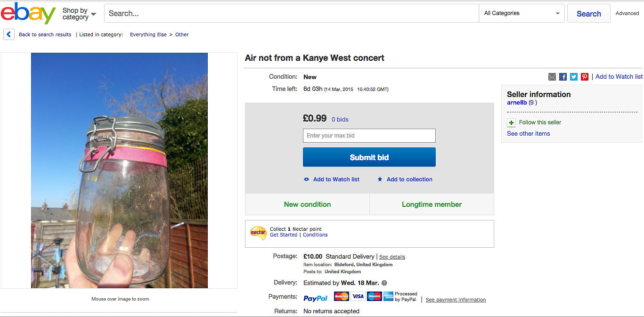Pin the listing to Pinterest
Screen dimensions: 644x317
pos(584,76)
